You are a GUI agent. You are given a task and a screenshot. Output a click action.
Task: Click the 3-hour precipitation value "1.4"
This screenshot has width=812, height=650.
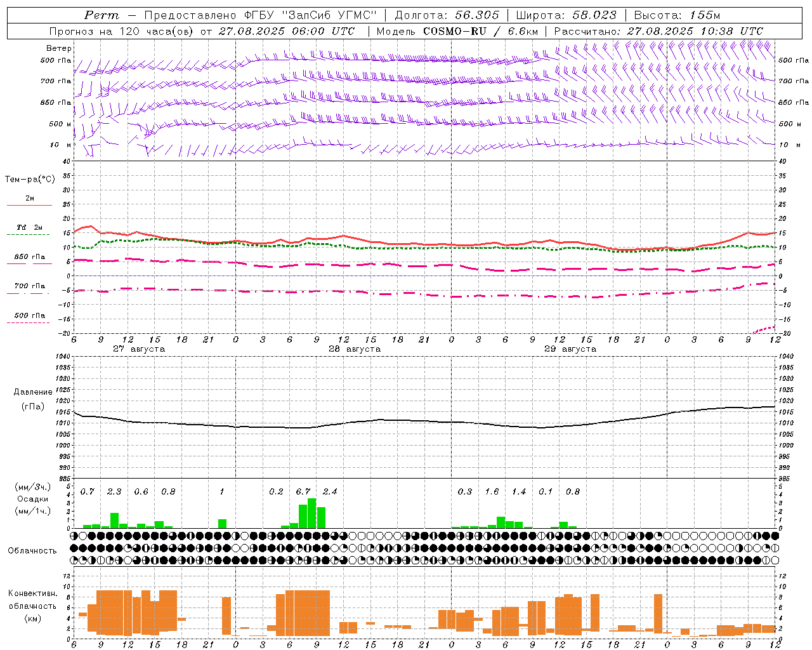pyautogui.click(x=519, y=492)
